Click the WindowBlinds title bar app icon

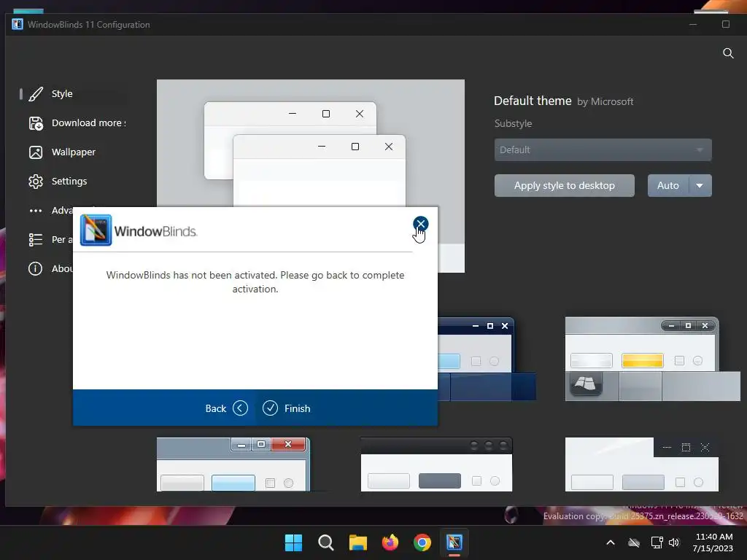pos(18,24)
